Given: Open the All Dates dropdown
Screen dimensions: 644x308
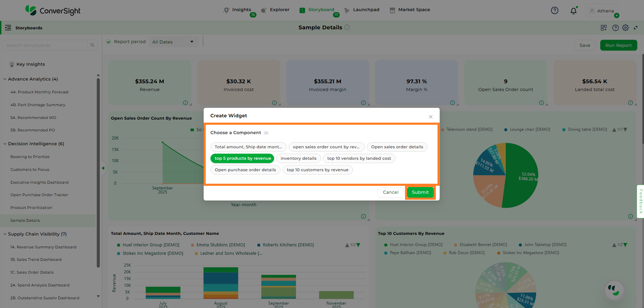Looking at the screenshot, I should (x=173, y=42).
